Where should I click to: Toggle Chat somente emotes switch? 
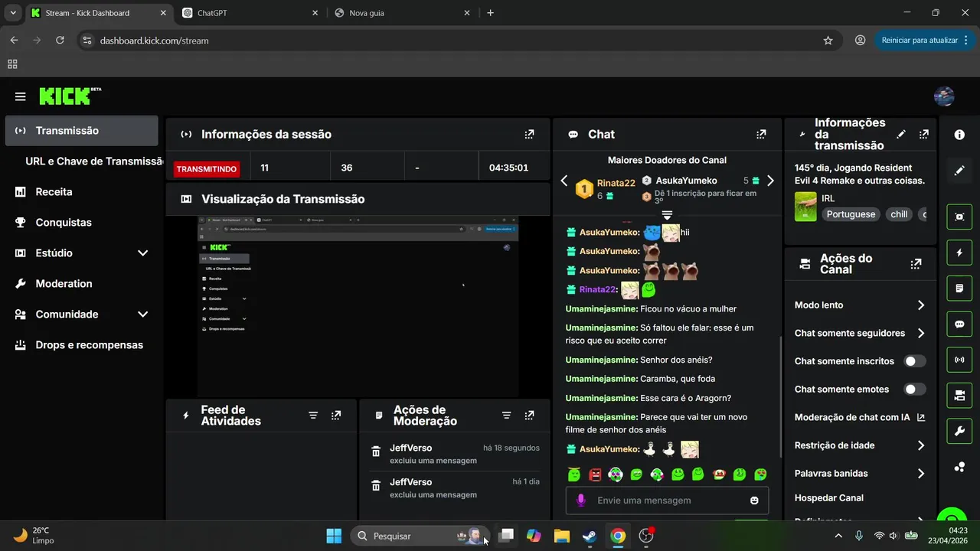point(915,390)
